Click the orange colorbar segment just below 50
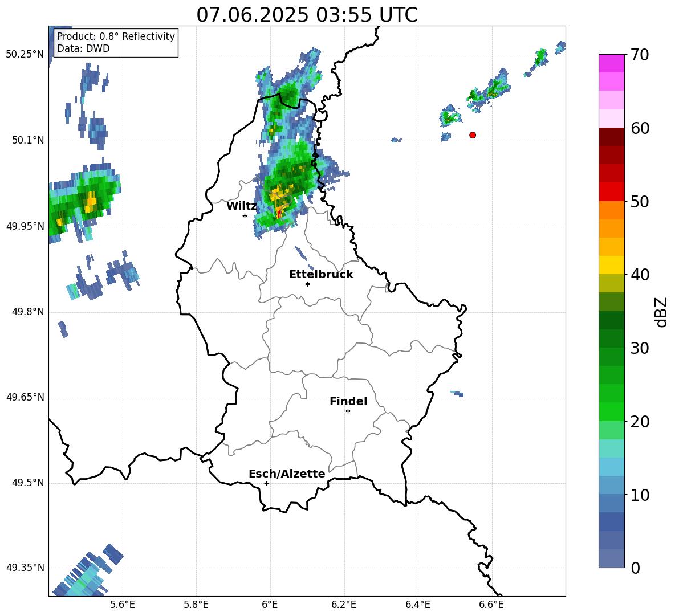 click(611, 210)
